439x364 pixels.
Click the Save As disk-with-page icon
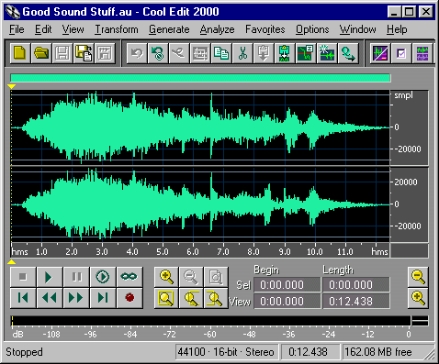point(84,53)
